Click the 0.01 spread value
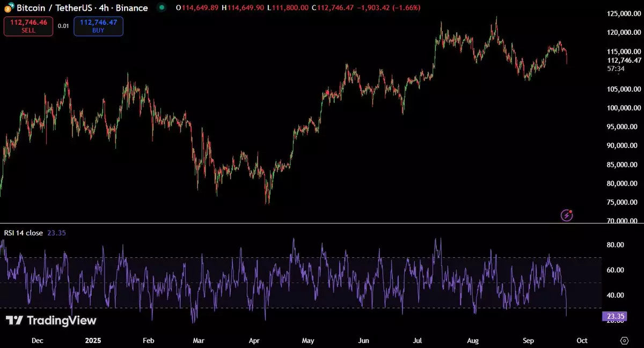This screenshot has width=644, height=348. pos(63,26)
